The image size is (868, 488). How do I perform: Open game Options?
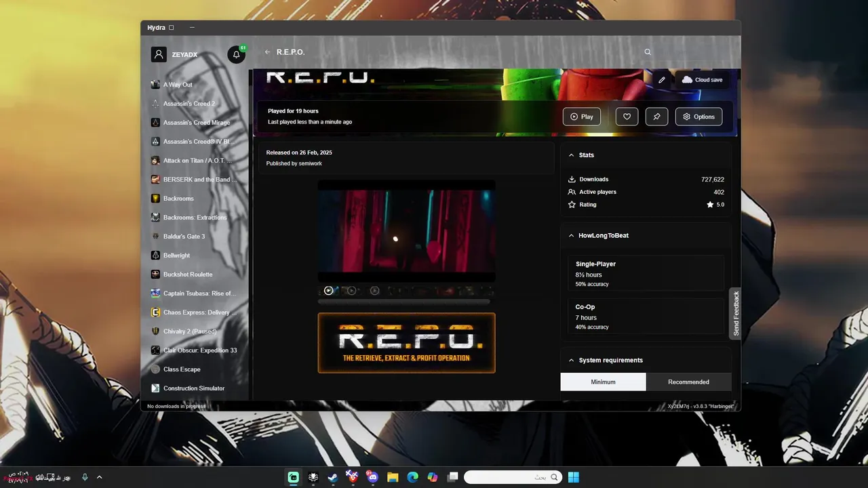[698, 117]
